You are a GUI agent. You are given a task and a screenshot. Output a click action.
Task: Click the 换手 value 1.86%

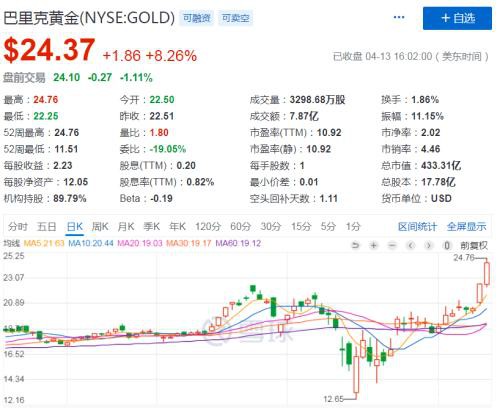pos(425,100)
